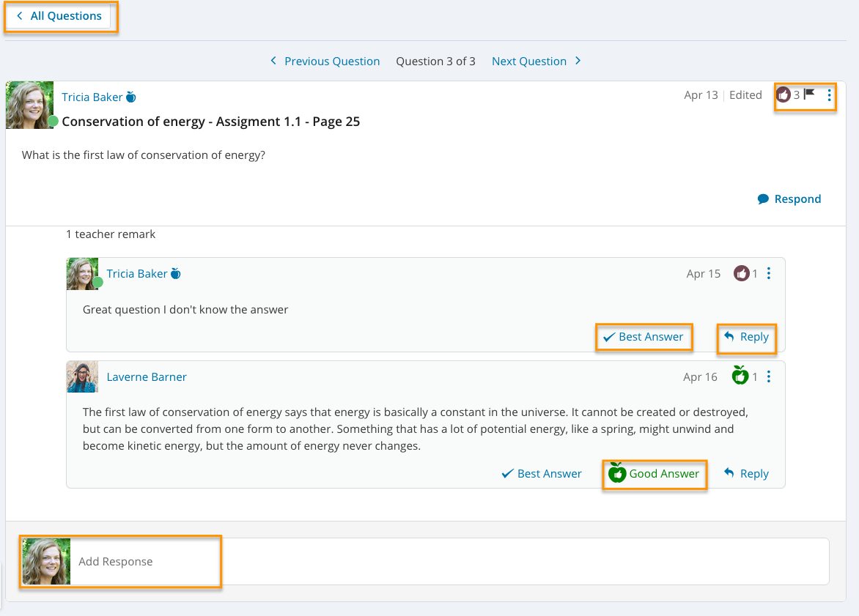Flag the question using the flag icon
Viewport: 859px width, 616px height.
(809, 94)
